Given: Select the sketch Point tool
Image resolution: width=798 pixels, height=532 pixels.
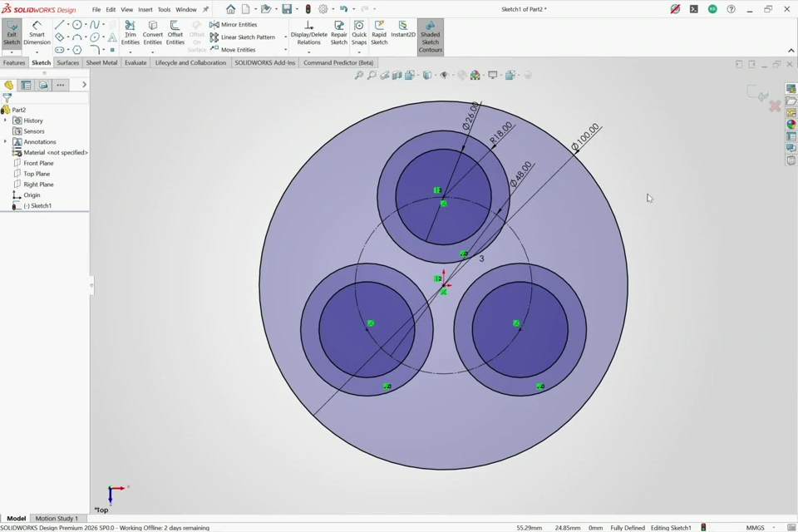Looking at the screenshot, I should [x=112, y=50].
